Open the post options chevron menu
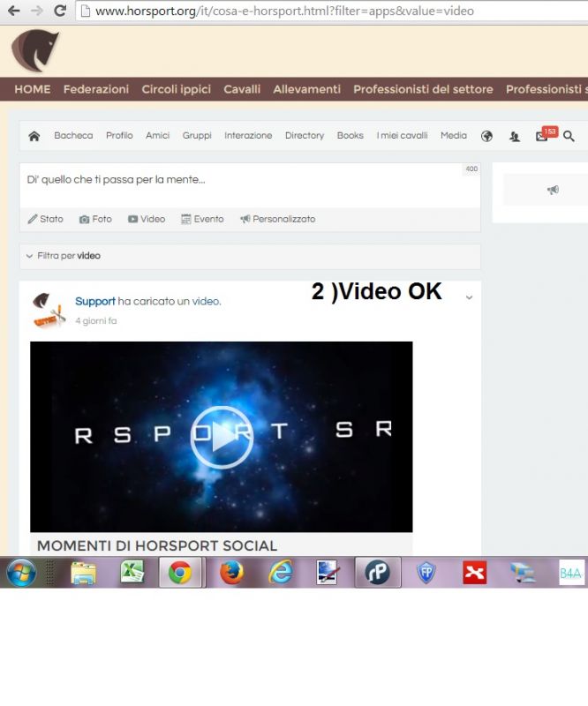588x706 pixels. [469, 297]
